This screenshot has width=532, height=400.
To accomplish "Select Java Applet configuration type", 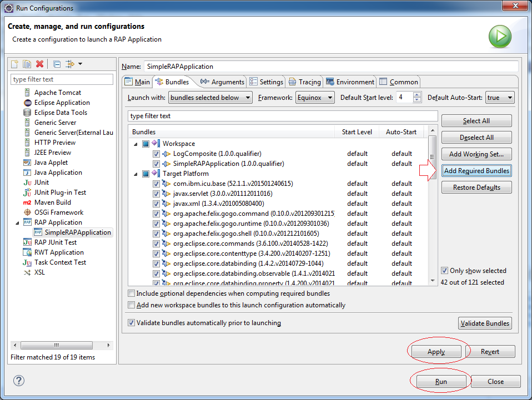I will pos(51,163).
